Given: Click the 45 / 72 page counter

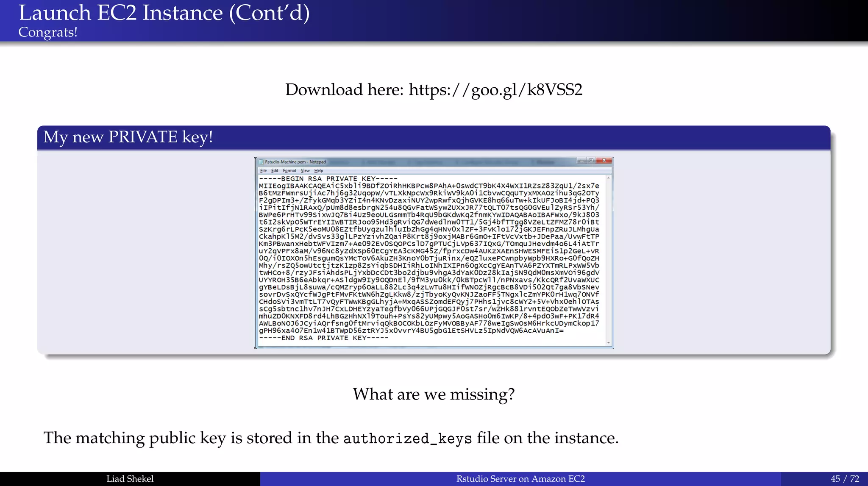Looking at the screenshot, I should [845, 479].
